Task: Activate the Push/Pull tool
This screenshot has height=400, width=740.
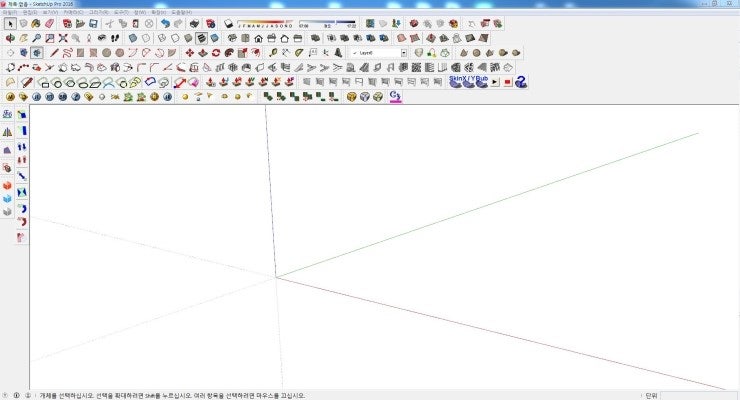Action: [x=202, y=53]
